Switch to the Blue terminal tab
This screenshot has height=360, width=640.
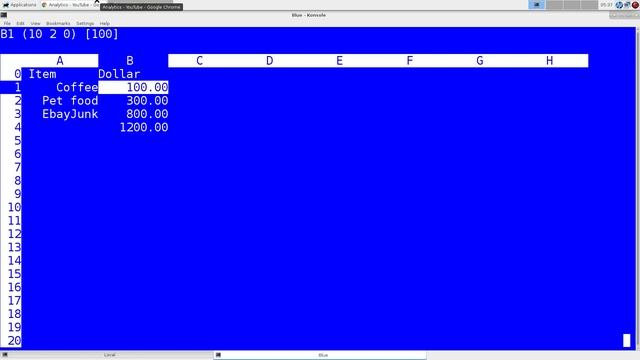coord(320,355)
